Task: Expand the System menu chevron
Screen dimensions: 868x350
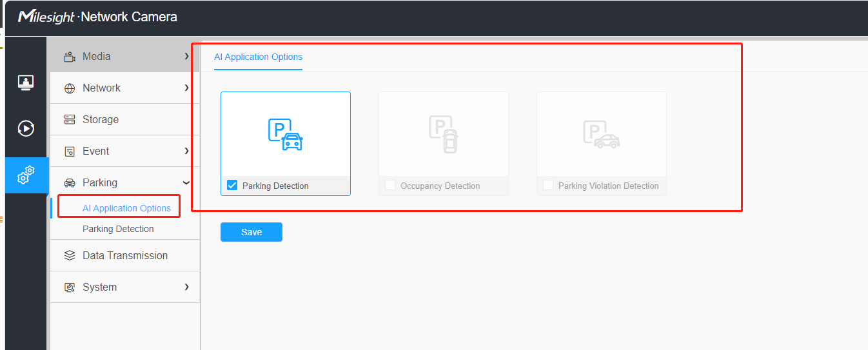Action: tap(186, 287)
